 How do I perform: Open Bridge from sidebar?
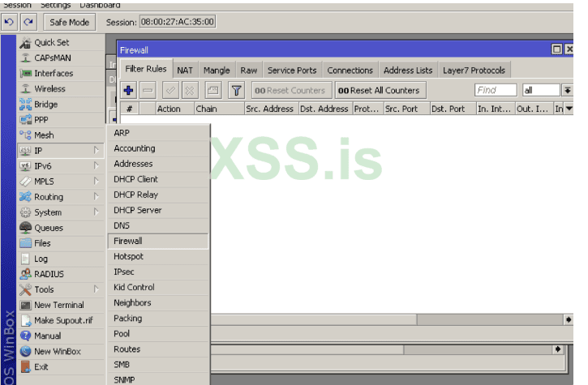(61, 105)
